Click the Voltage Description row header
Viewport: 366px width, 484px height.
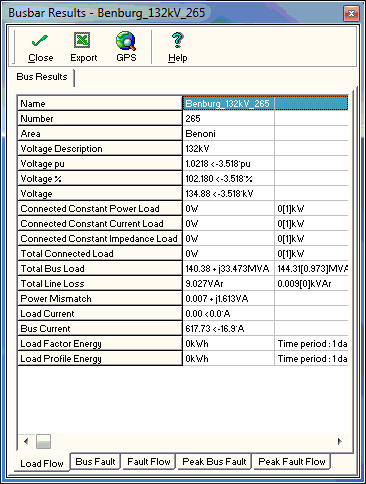tap(100, 148)
